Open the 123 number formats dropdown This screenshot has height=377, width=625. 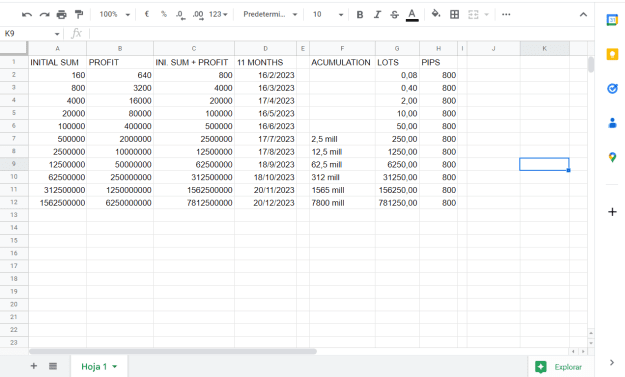218,14
